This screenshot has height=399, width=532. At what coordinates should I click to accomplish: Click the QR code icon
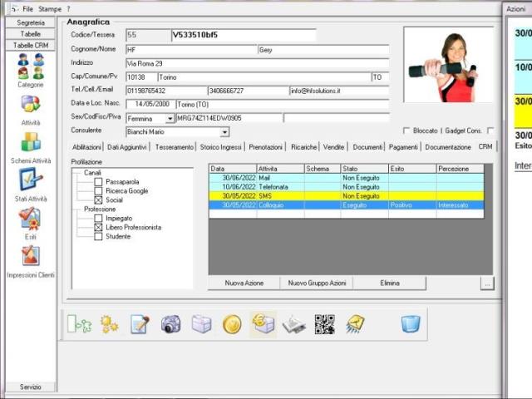pyautogui.click(x=324, y=324)
